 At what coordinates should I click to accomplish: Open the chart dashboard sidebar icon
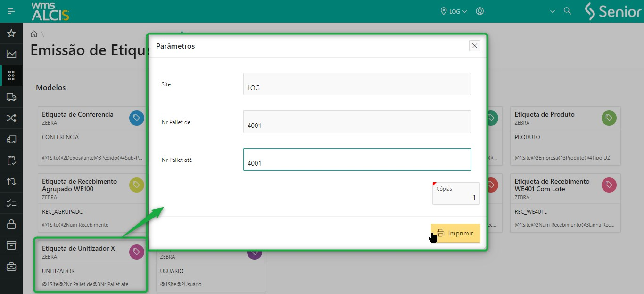coord(11,54)
